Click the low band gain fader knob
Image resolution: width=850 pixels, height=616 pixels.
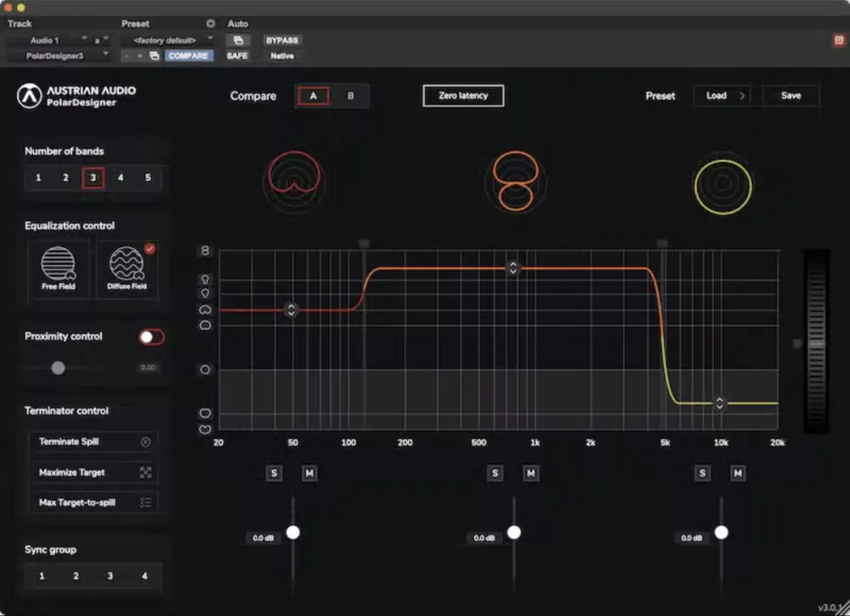coord(292,533)
